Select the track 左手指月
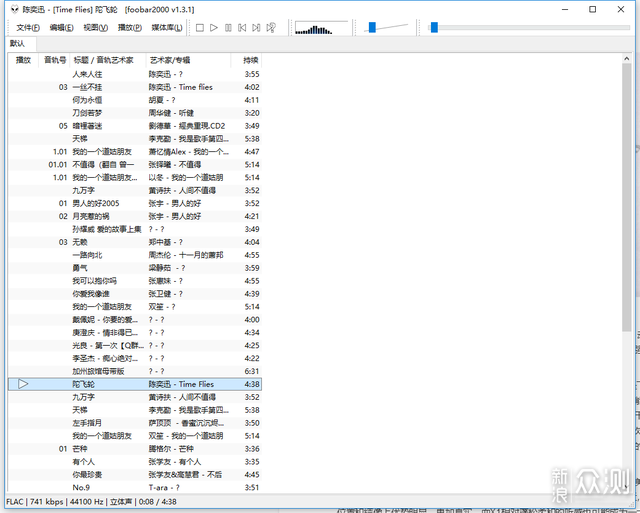 [135, 423]
